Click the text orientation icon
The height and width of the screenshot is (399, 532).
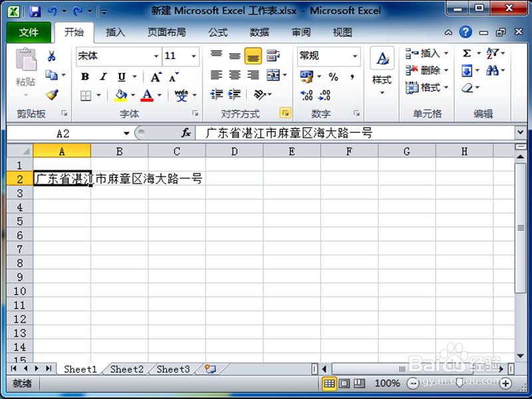pyautogui.click(x=260, y=94)
